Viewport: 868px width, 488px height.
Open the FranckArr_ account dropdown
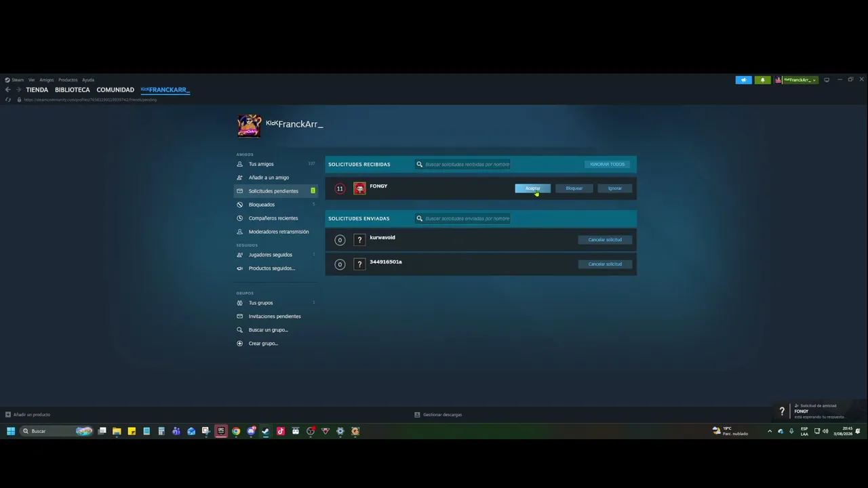point(796,80)
